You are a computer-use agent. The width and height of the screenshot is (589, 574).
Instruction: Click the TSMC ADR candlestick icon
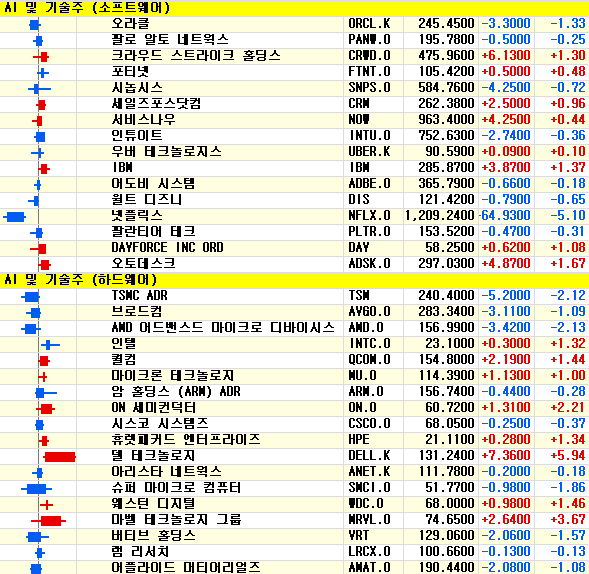coord(30,297)
